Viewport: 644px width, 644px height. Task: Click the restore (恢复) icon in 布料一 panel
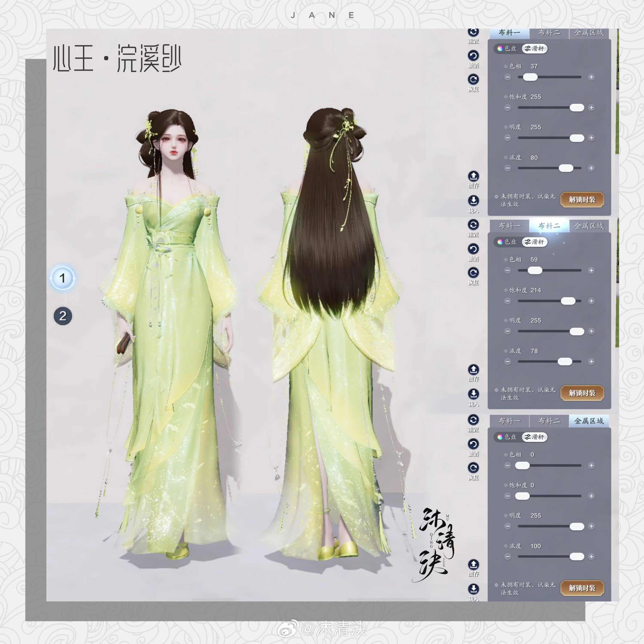(473, 79)
